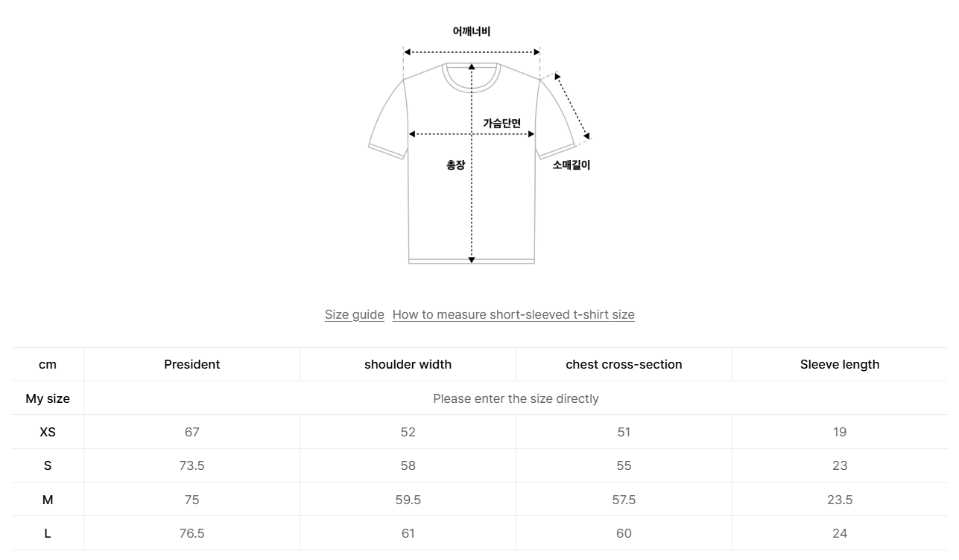Image resolution: width=959 pixels, height=560 pixels.
Task: Click the 57.5 chest value for M
Action: click(624, 500)
